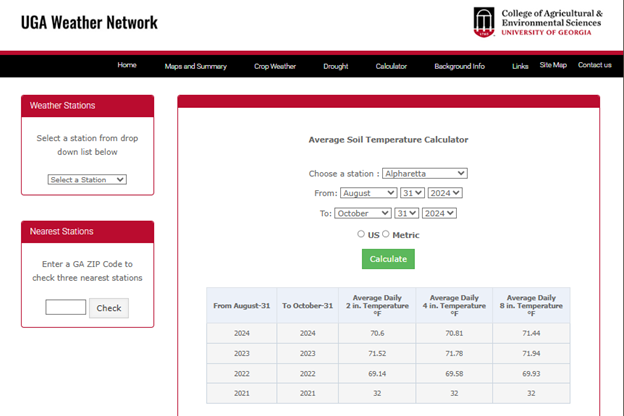Go to the Drought menu item
Screen dimensions: 624x416
[336, 66]
